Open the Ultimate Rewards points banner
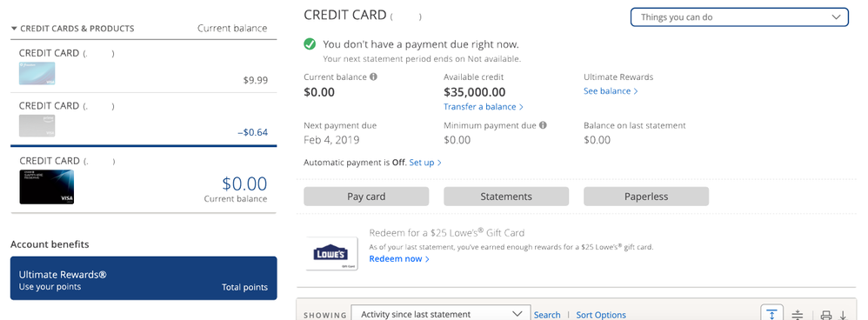 [x=144, y=278]
